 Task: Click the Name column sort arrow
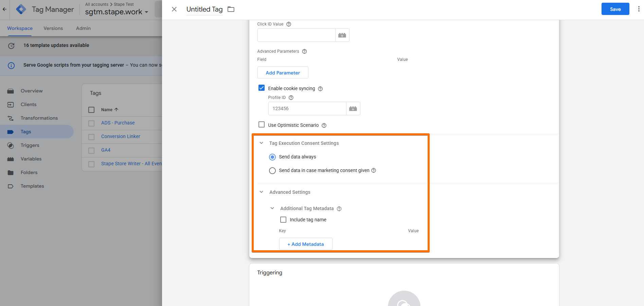116,109
